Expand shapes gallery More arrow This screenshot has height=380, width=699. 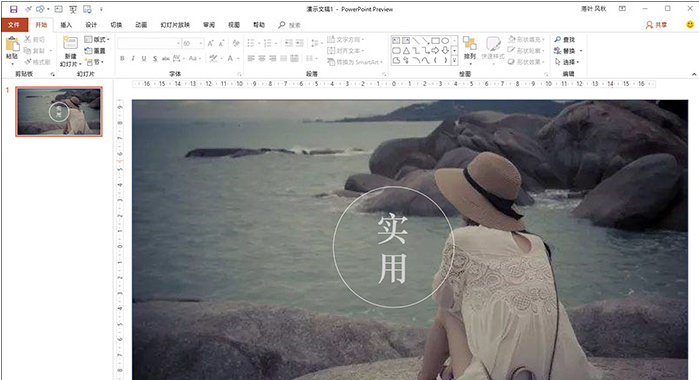[x=454, y=60]
